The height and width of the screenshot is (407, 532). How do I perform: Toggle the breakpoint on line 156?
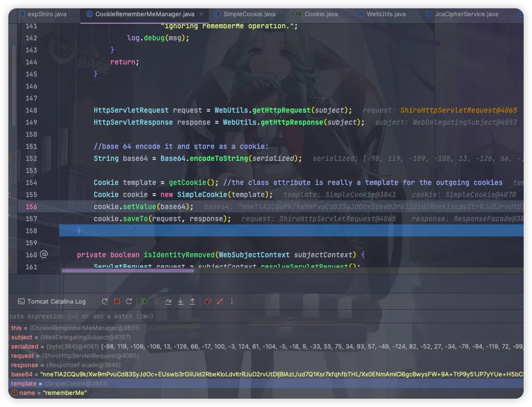pyautogui.click(x=32, y=207)
